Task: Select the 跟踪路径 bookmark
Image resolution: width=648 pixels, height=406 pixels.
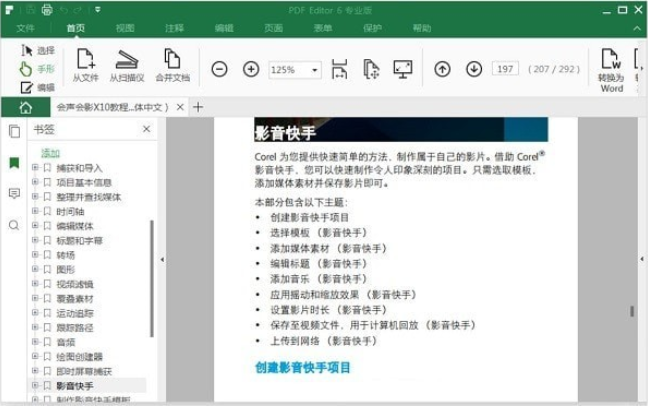Action: [x=75, y=327]
